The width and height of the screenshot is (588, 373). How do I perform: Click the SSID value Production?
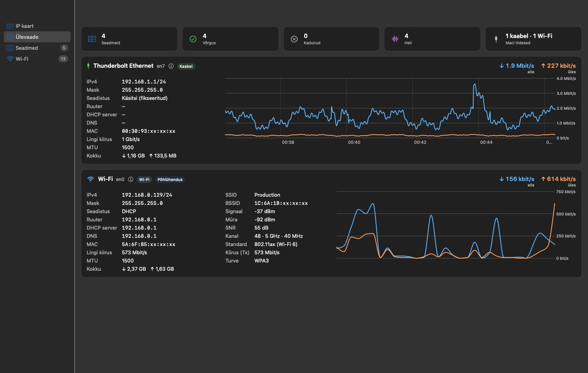click(267, 195)
